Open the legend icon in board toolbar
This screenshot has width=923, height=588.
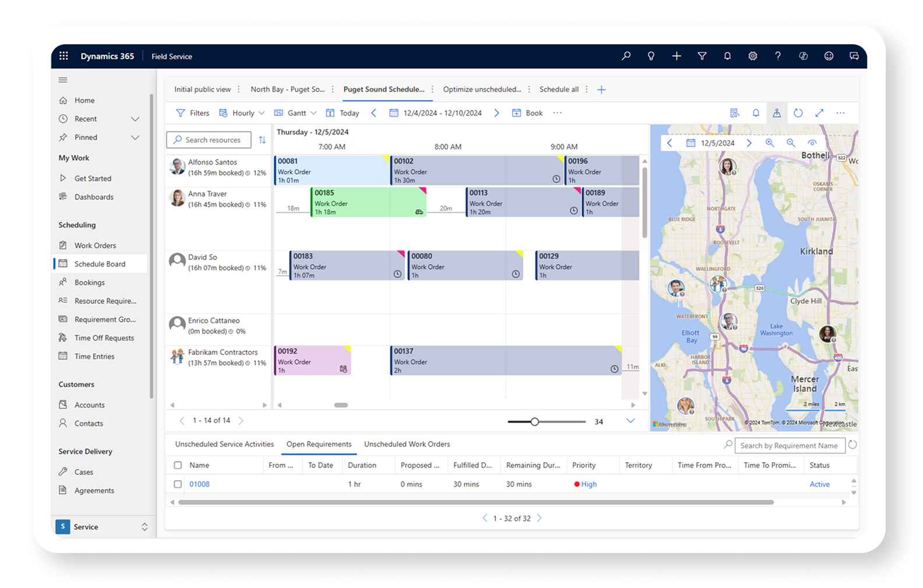coord(735,113)
